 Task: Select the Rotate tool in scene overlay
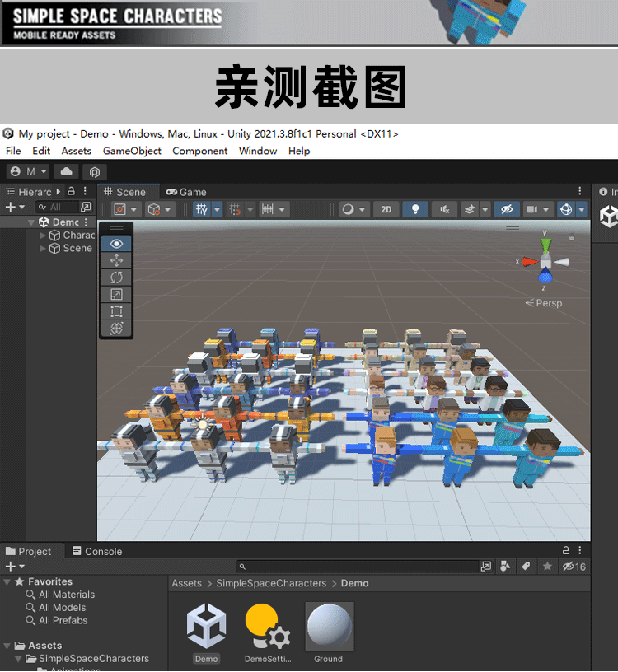[x=116, y=278]
